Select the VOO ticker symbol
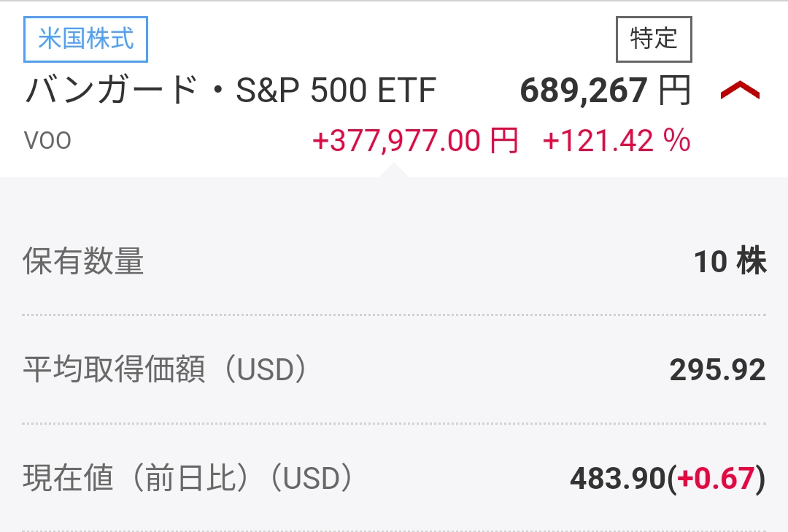Viewport: 788px width, 532px height. (47, 140)
